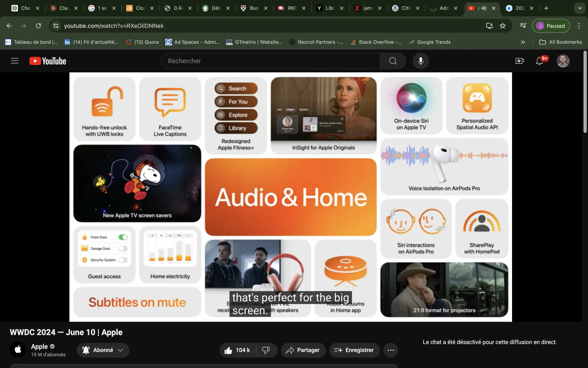Click install app icon in address bar
The height and width of the screenshot is (368, 588).
(x=489, y=26)
